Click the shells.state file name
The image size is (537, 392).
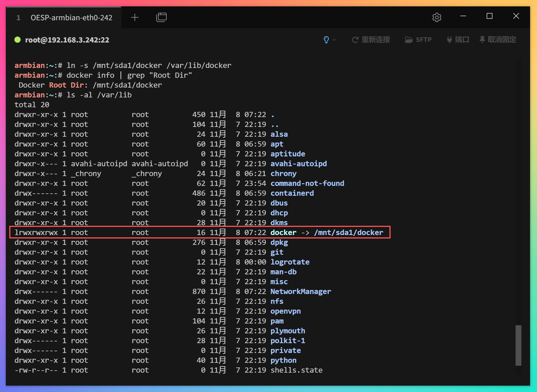point(296,370)
